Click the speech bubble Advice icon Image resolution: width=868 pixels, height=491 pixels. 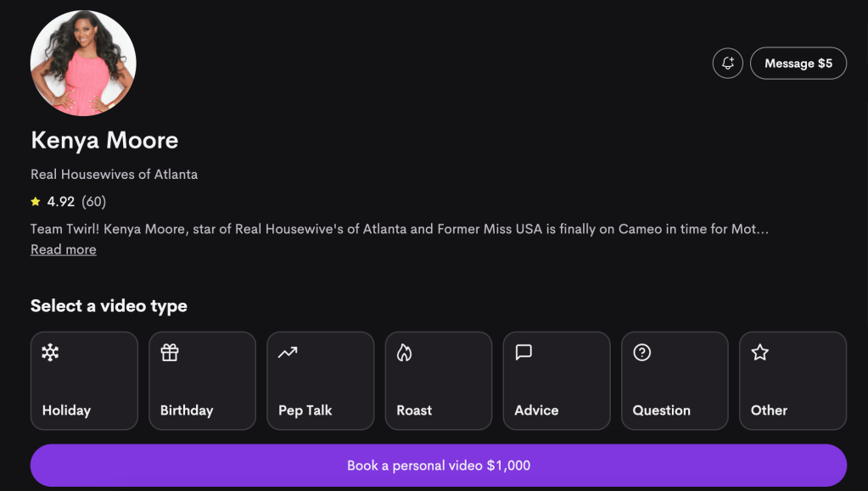coord(524,353)
